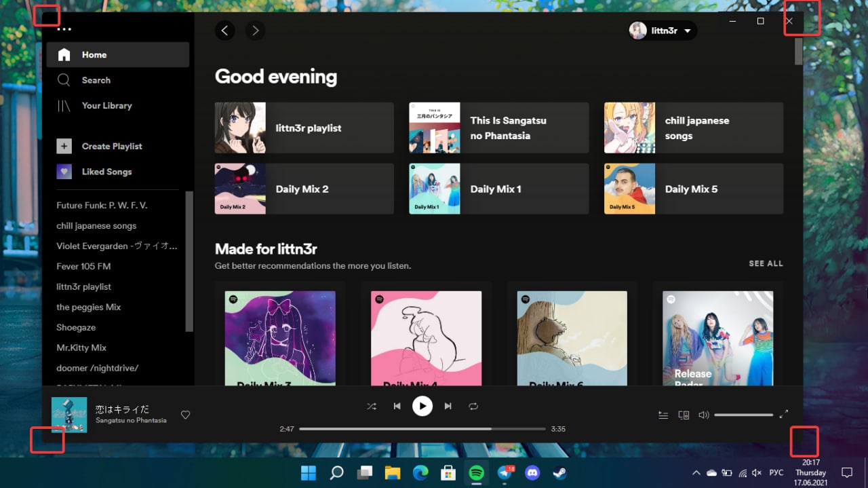Switch РУС input language
The width and height of the screenshot is (868, 488).
776,472
